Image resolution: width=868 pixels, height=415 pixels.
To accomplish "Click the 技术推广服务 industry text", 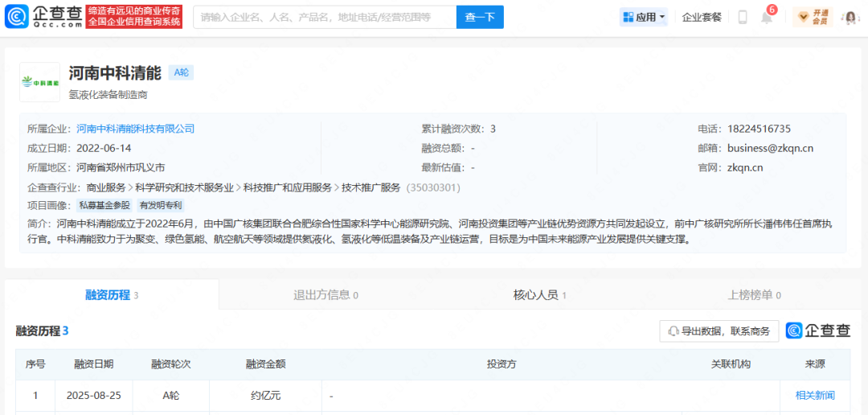I will pos(371,187).
